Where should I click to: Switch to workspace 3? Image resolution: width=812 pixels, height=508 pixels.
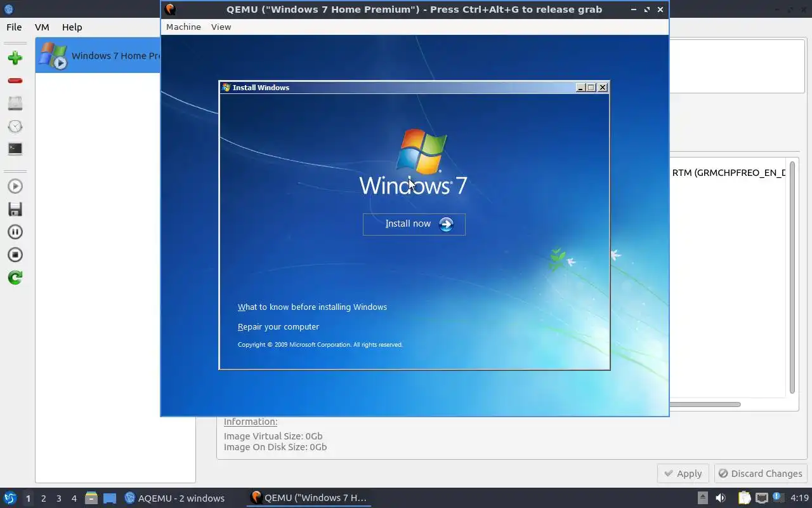pyautogui.click(x=58, y=498)
